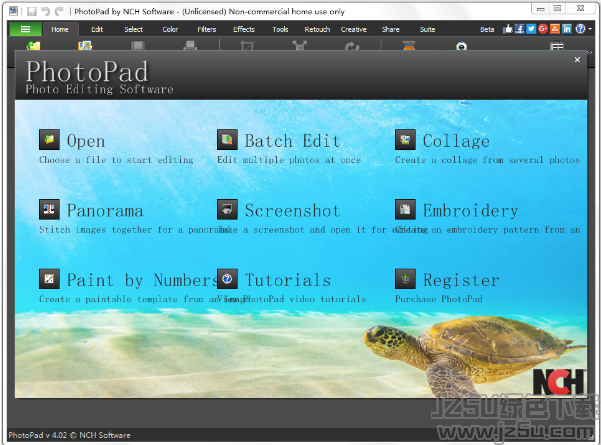Image resolution: width=601 pixels, height=445 pixels.
Task: Click the Save icon in title bar
Action: (32, 11)
